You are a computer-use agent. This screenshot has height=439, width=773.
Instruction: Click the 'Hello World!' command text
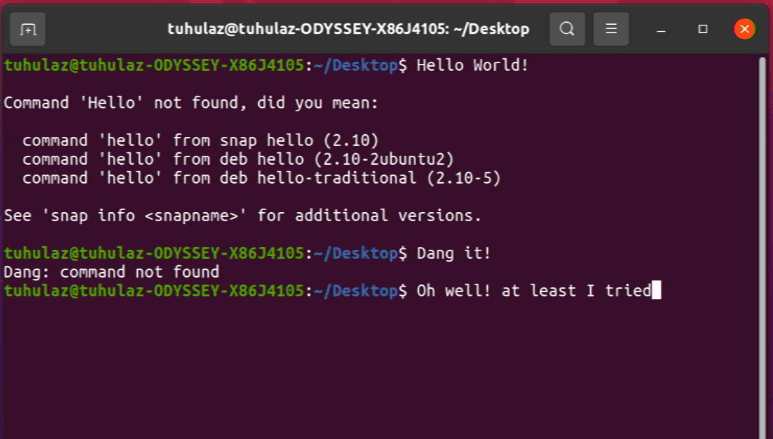pos(472,66)
